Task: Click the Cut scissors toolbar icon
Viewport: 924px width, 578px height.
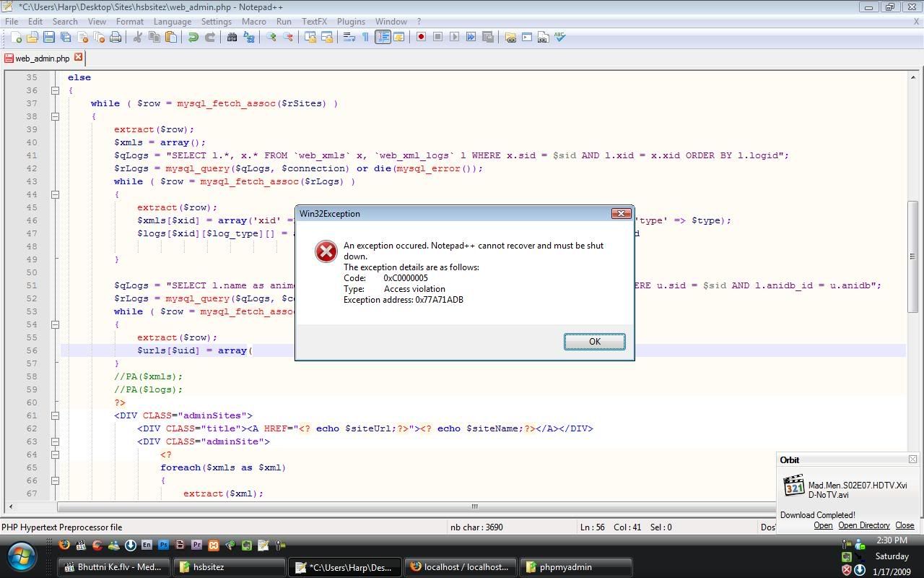Action: [x=138, y=37]
